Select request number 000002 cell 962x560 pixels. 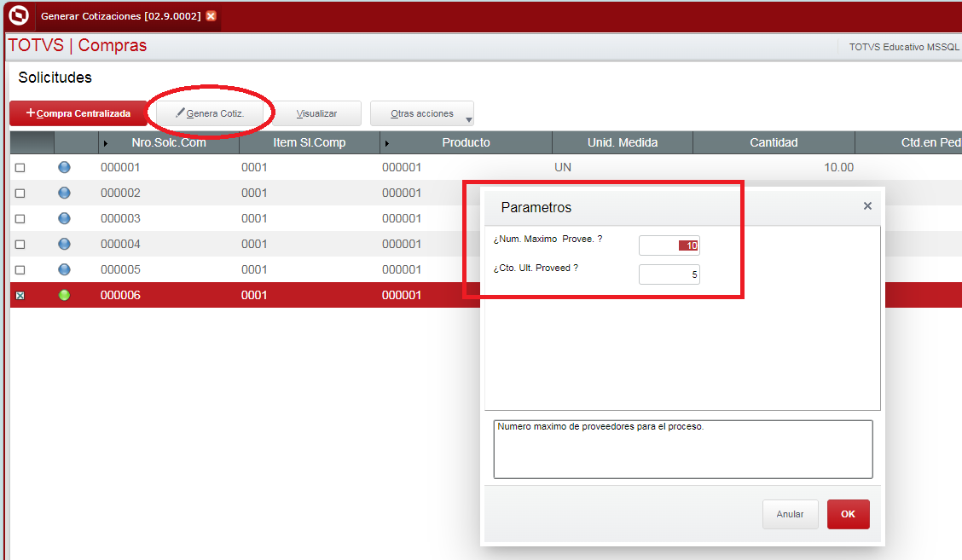pos(120,193)
